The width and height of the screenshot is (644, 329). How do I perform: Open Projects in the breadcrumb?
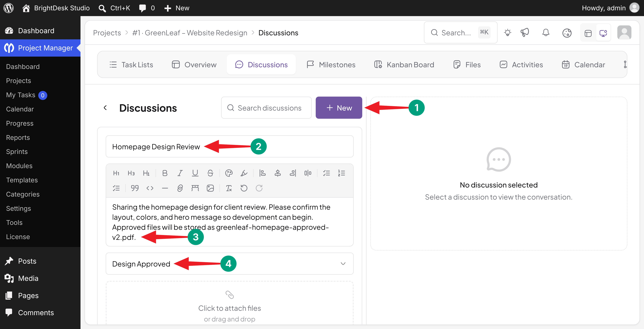[107, 33]
